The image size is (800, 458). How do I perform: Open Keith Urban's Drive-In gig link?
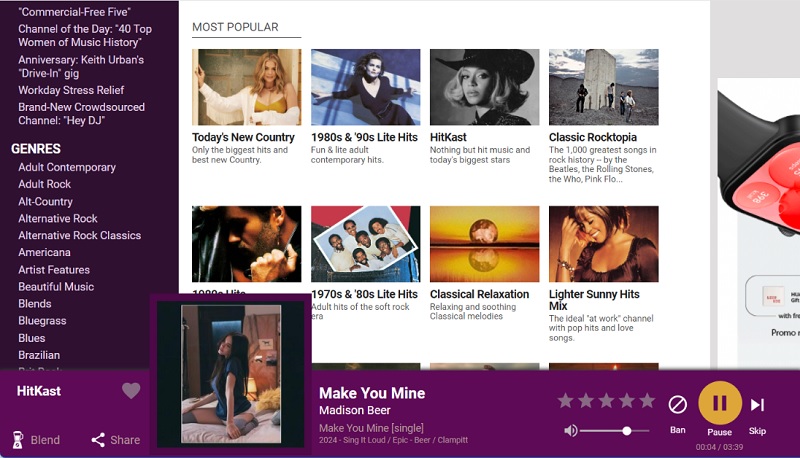[81, 66]
